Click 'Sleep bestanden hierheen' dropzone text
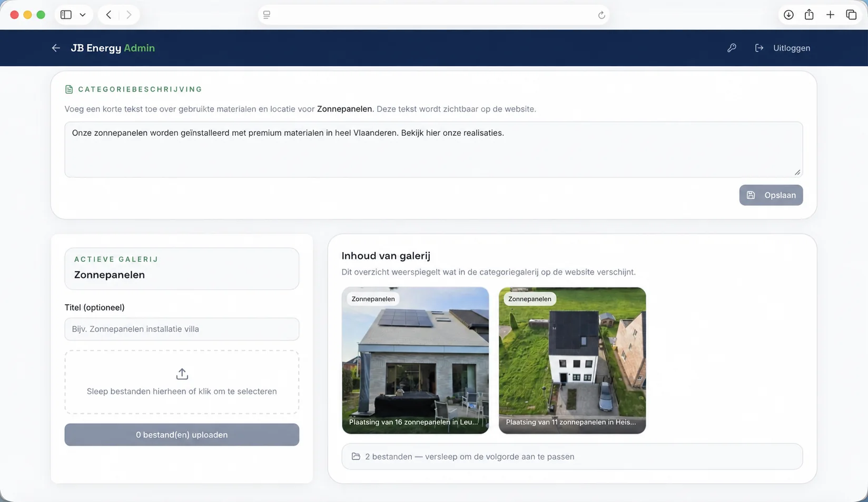This screenshot has width=868, height=502. point(182,391)
